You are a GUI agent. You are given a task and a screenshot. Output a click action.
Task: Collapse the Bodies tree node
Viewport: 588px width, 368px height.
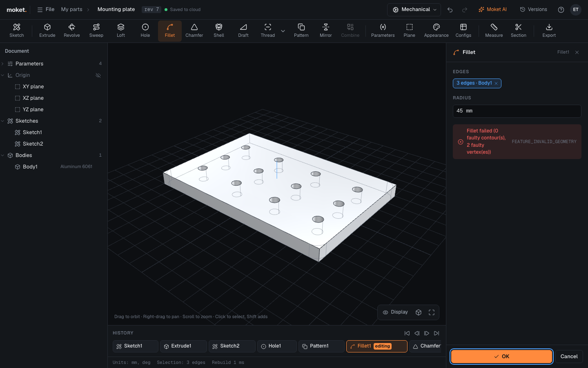coord(3,155)
